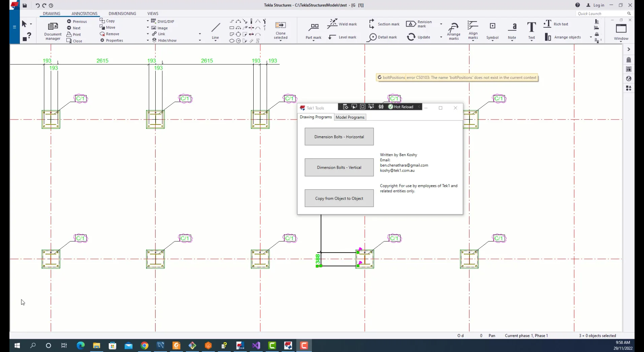Open the selection arrow dropdown
This screenshot has height=352, width=644.
31,24
